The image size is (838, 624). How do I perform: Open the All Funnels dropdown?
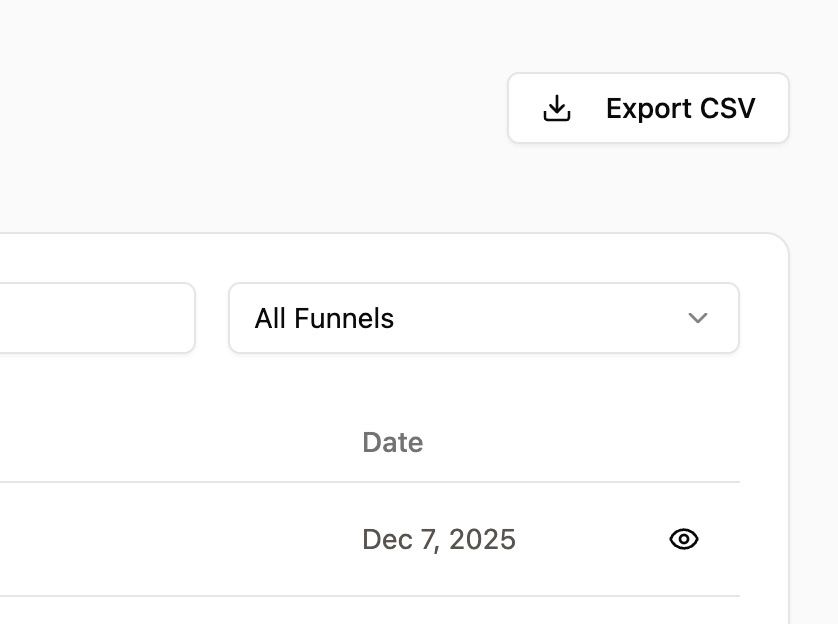tap(484, 318)
